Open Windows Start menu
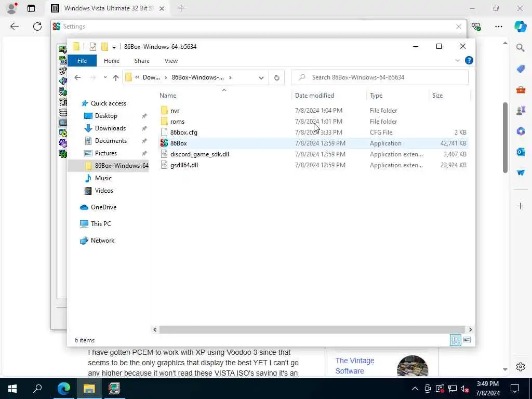Image resolution: width=532 pixels, height=399 pixels. pos(12,389)
